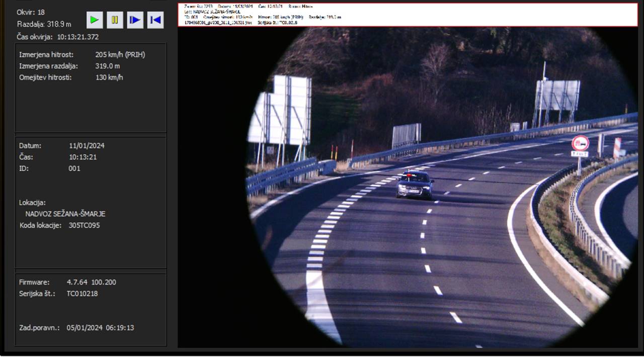This screenshot has width=644, height=357.
Task: Click the Firmware version 4.7.64
Action: 77,282
